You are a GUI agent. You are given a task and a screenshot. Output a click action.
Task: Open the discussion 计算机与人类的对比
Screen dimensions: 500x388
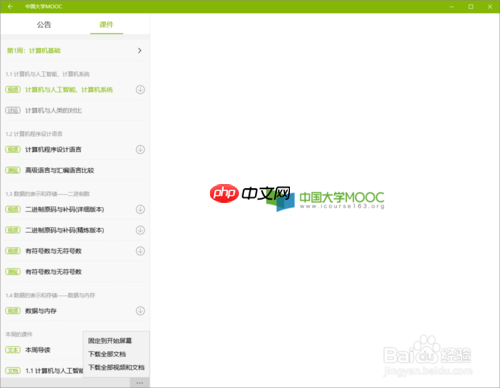point(53,110)
